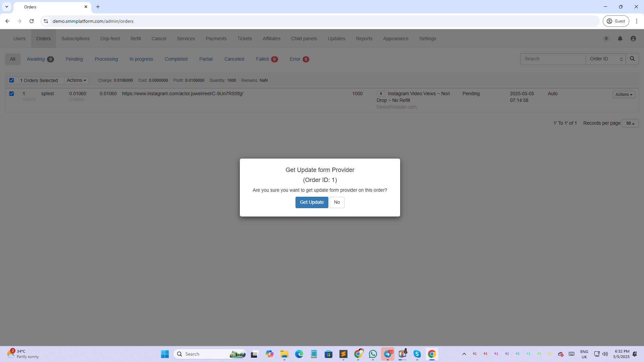This screenshot has width=644, height=362.
Task: Uncheck the order 1 row checkbox
Action: coord(12,94)
